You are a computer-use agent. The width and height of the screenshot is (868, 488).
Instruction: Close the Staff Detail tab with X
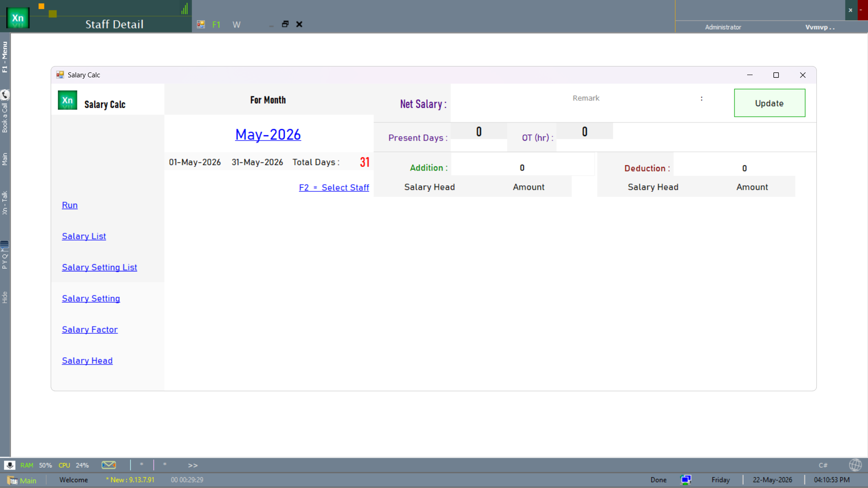click(x=299, y=24)
